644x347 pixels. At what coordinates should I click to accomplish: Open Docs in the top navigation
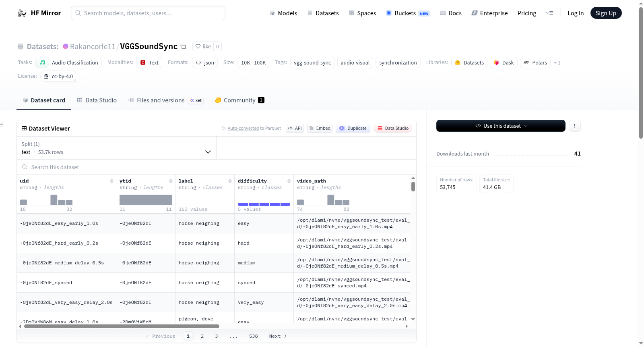[451, 13]
